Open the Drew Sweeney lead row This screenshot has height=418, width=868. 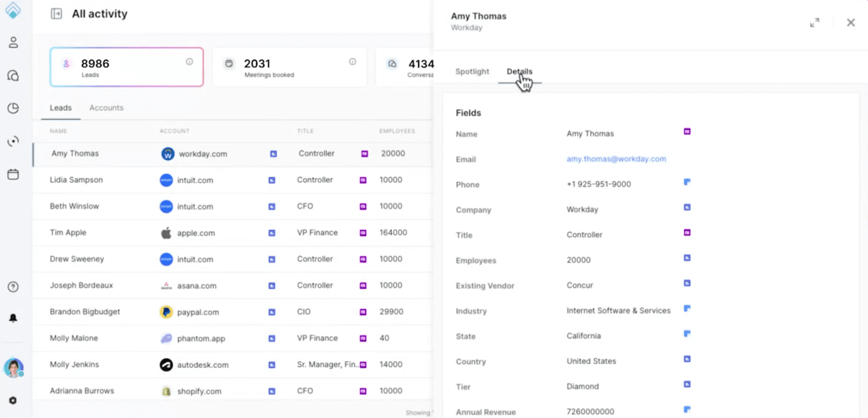pos(233,259)
